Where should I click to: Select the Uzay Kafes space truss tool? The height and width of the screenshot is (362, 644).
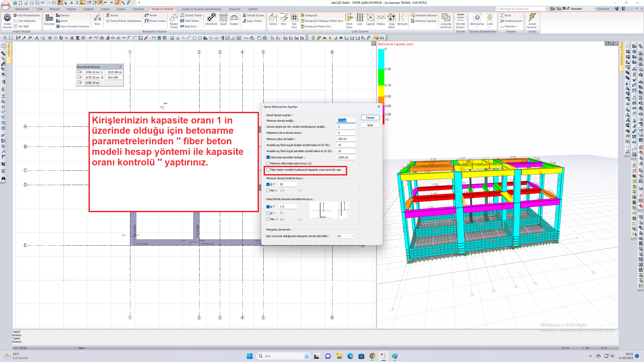point(391,21)
